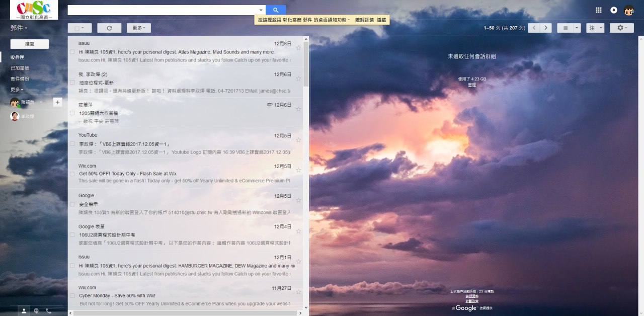Click the 管理 storage link
The image size is (644, 316).
click(471, 85)
